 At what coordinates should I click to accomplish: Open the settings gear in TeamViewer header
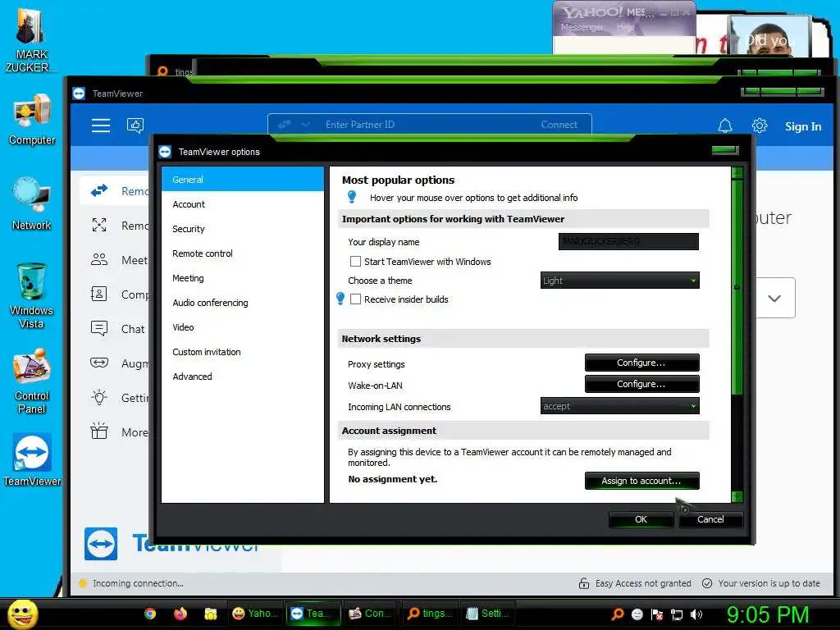pos(759,126)
